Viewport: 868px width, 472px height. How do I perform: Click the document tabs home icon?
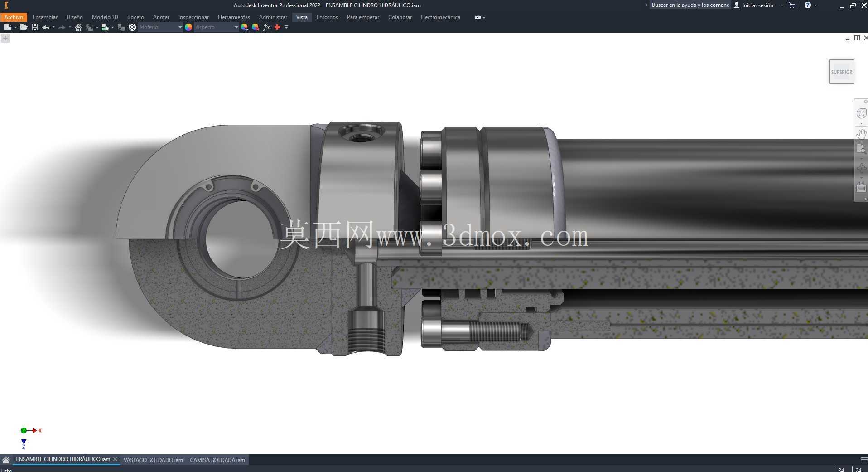click(6, 460)
